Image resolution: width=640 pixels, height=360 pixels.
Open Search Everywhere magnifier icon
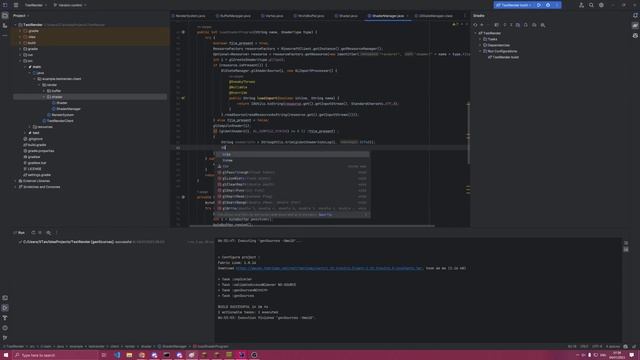point(591,5)
